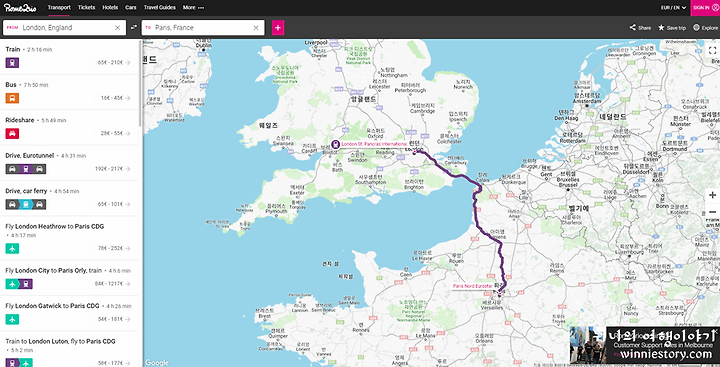Screen dimensions: 720x367
Task: Open the Transport tab
Action: point(59,8)
